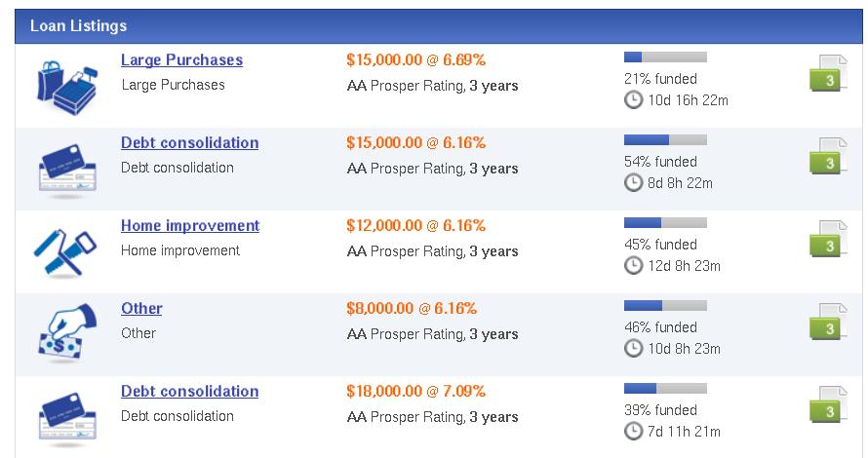Open the Debt consolidation link at 6.16%
The image size is (868, 458).
[189, 142]
